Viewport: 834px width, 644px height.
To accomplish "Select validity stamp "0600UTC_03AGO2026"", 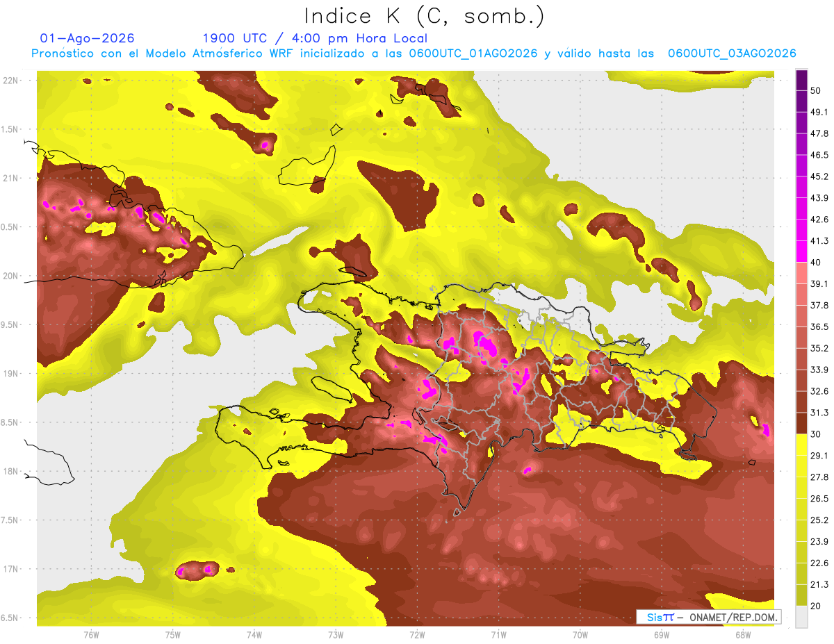I will coord(732,53).
